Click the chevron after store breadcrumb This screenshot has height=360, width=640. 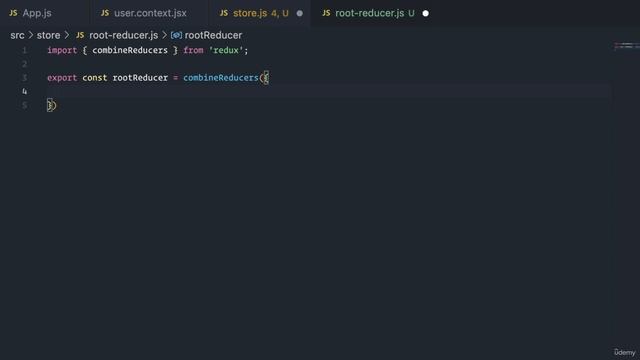coord(67,36)
